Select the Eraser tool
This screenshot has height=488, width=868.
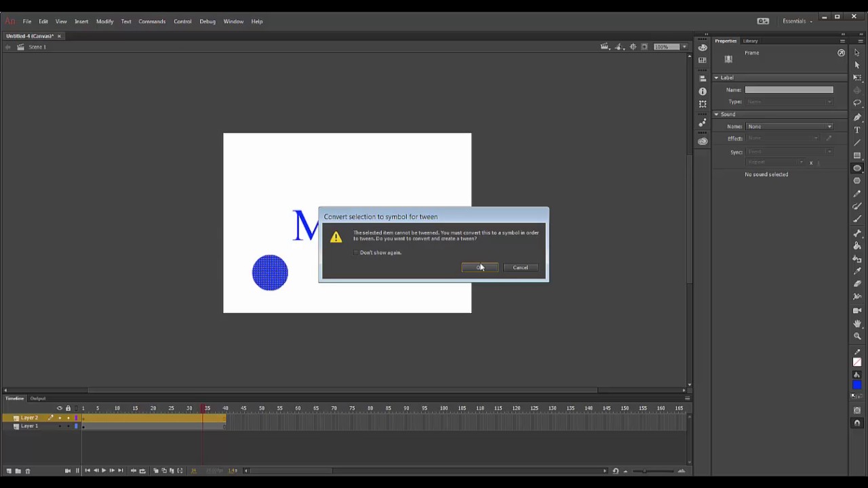coord(857,284)
